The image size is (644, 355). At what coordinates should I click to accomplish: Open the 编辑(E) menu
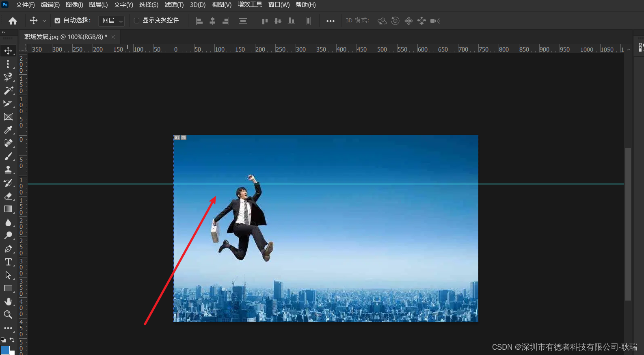(x=50, y=5)
